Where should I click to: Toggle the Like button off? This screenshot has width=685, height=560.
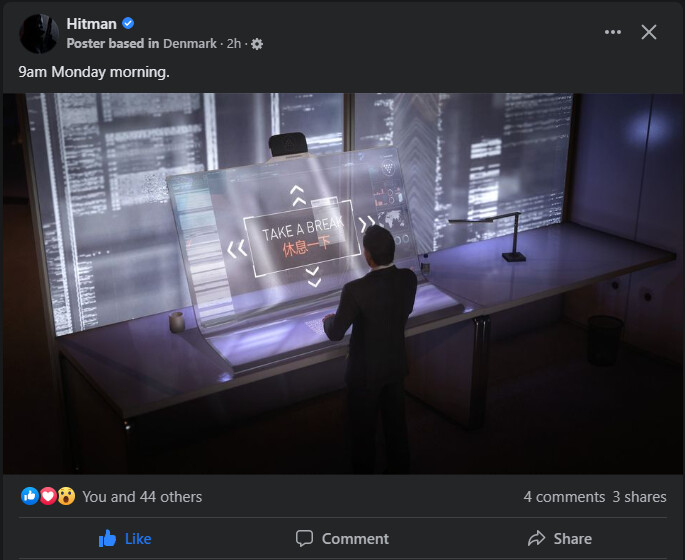point(125,539)
